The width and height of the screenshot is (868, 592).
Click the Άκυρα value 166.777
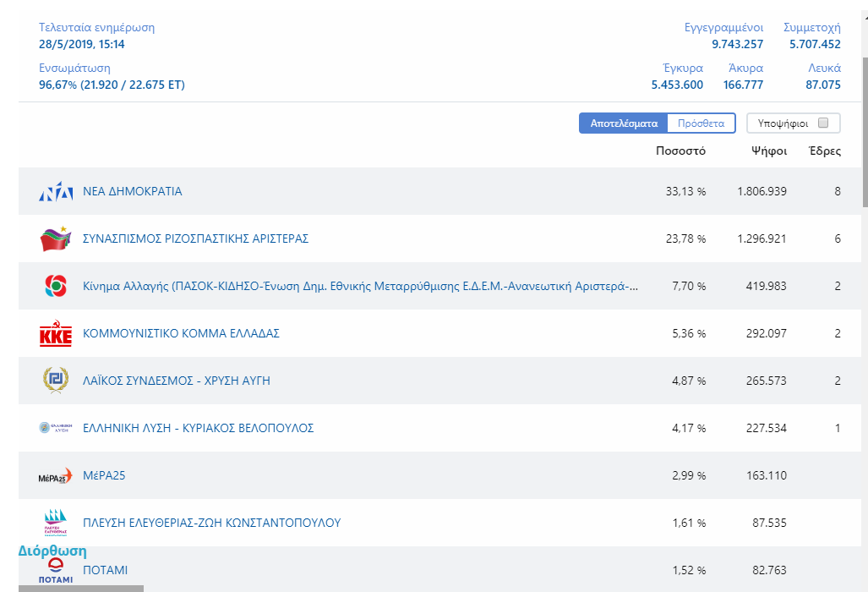coord(743,85)
